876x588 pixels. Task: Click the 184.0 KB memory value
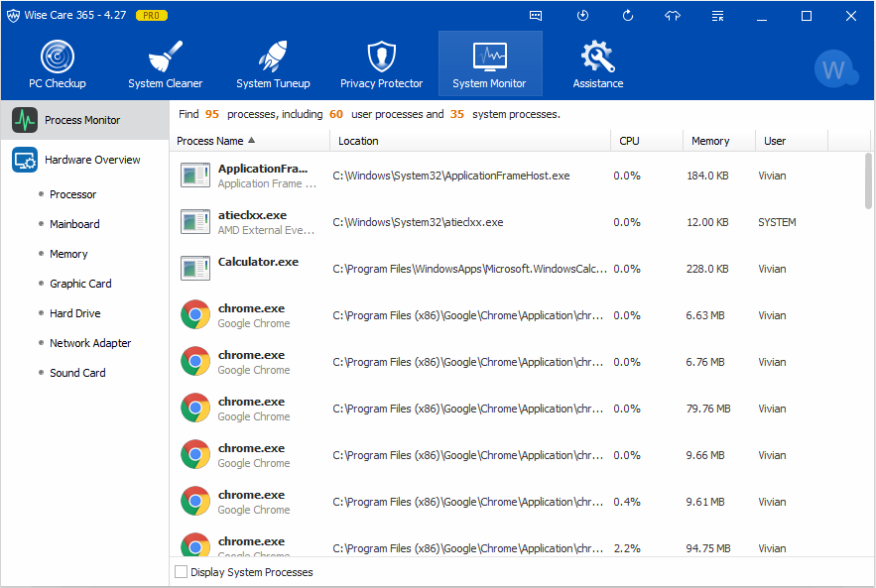point(707,176)
